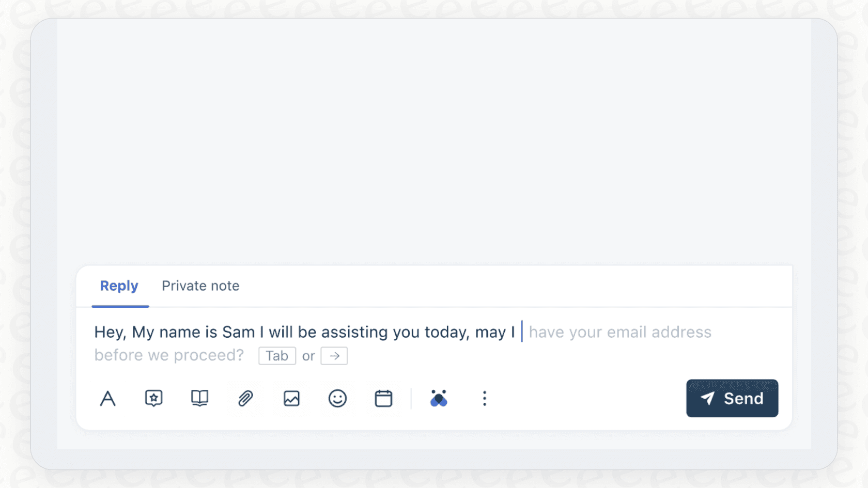Viewport: 868px width, 488px height.
Task: Send the reply to the customer
Action: click(x=732, y=398)
